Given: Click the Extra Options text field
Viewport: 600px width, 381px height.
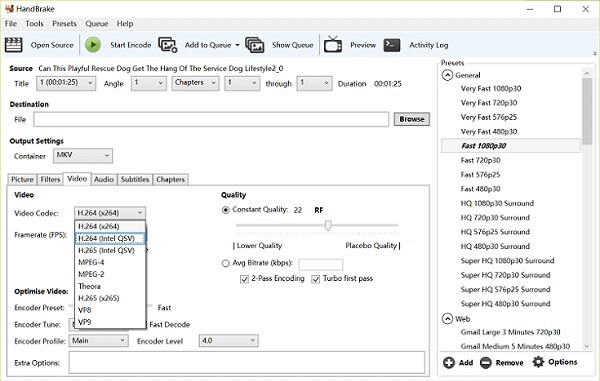Looking at the screenshot, I should [247, 362].
